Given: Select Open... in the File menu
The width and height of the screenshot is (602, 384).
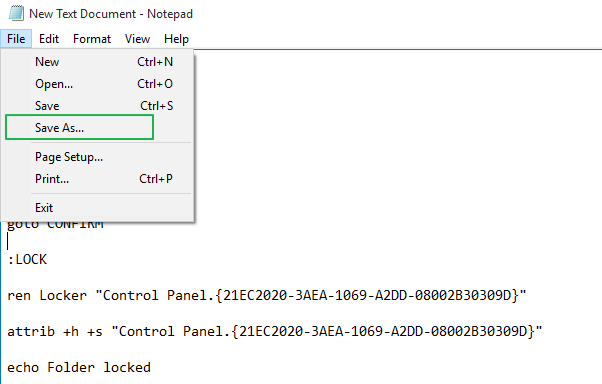Looking at the screenshot, I should 98,84.
